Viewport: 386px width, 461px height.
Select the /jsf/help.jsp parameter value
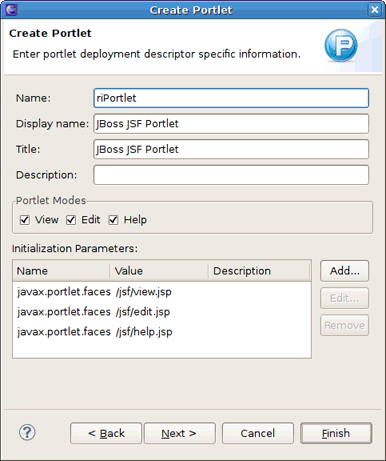click(x=144, y=332)
